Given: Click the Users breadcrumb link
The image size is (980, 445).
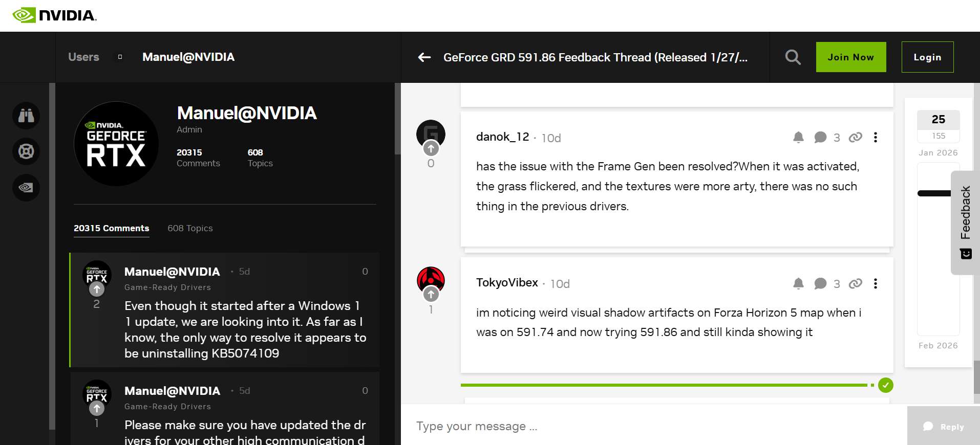Looking at the screenshot, I should [83, 57].
